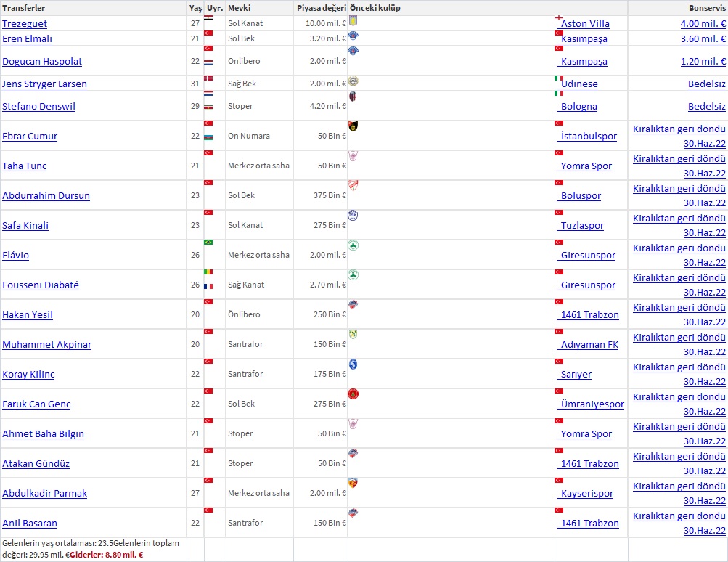Click Tuzlaspor club crest icon
This screenshot has width=728, height=562.
point(353,215)
